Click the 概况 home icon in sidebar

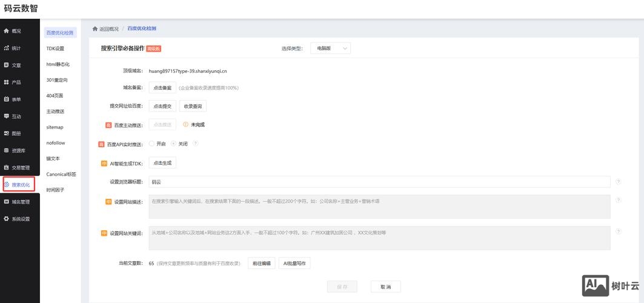(6, 31)
